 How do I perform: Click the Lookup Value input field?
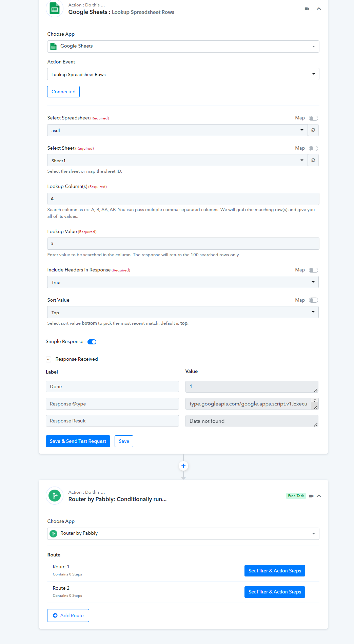point(183,244)
